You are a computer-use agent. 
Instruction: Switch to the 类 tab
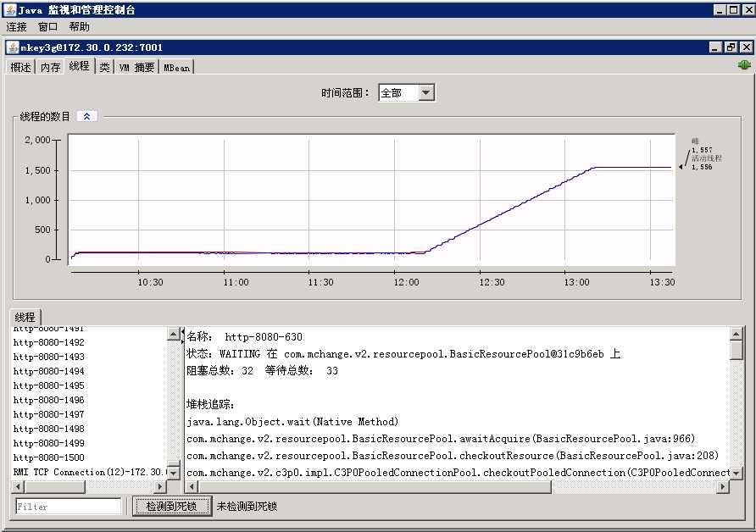click(104, 68)
